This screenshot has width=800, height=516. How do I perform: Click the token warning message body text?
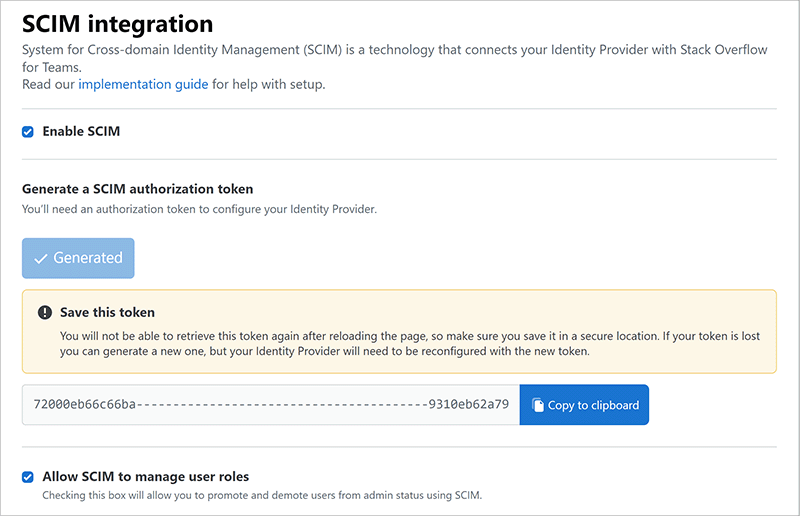[400, 344]
